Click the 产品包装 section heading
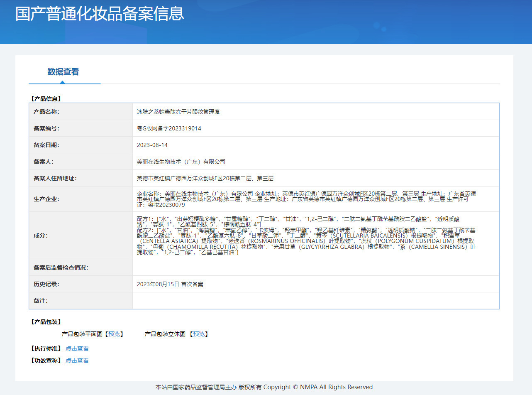This screenshot has width=532, height=395. click(x=46, y=322)
